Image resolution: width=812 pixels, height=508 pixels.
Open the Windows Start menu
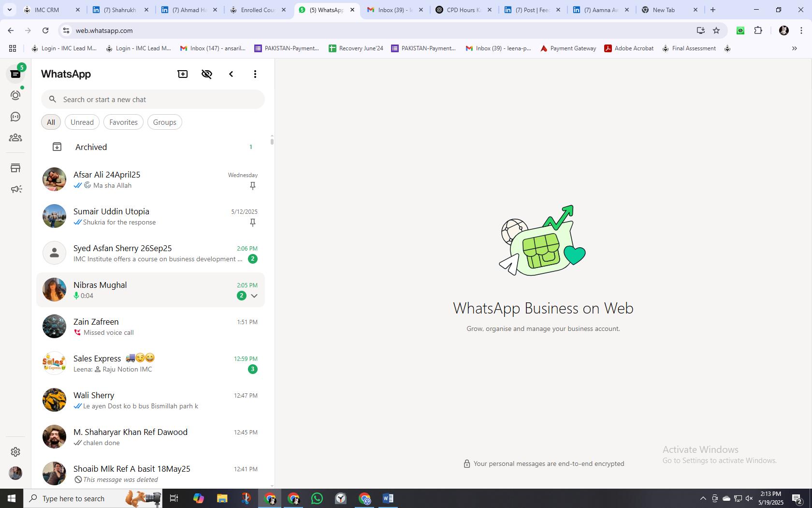coord(12,498)
